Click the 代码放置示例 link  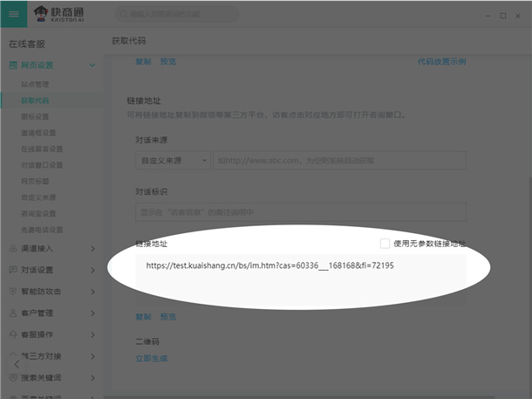(442, 61)
